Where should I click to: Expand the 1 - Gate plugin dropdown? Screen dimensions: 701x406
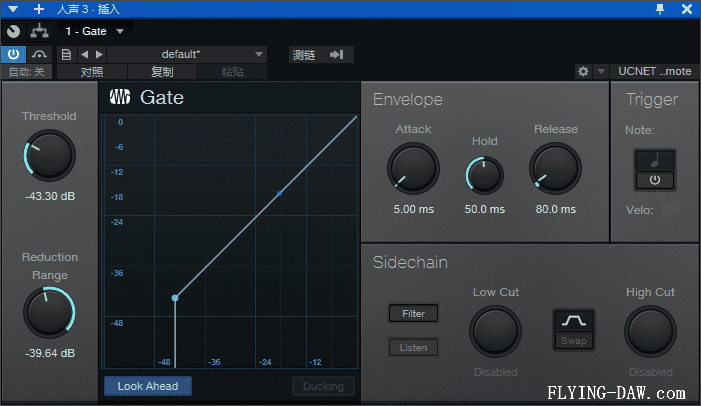pos(120,31)
